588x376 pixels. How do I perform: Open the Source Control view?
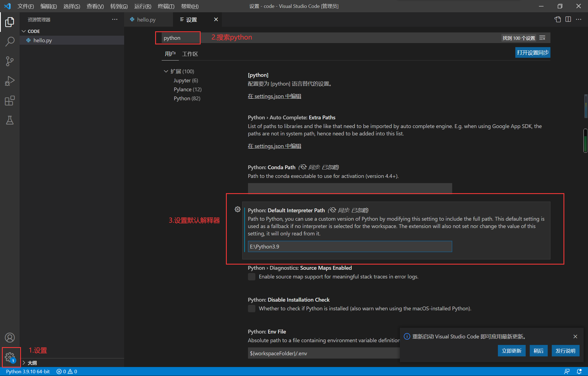10,61
